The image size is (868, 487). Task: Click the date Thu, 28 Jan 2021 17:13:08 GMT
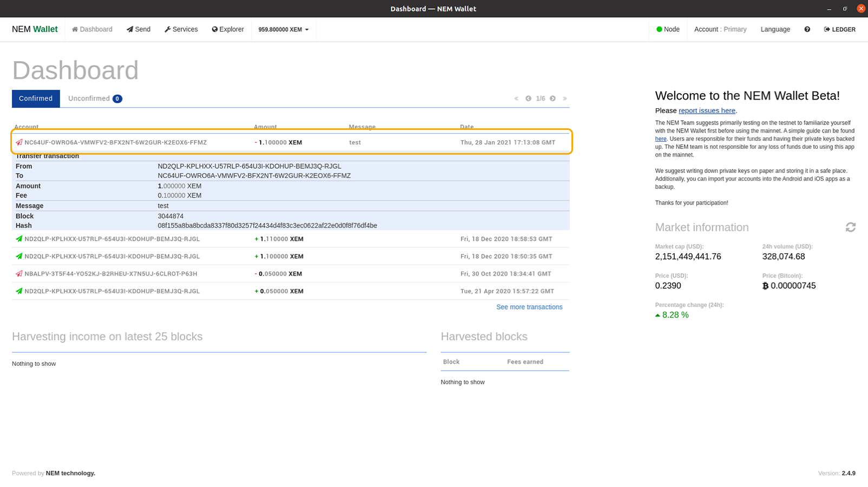508,142
